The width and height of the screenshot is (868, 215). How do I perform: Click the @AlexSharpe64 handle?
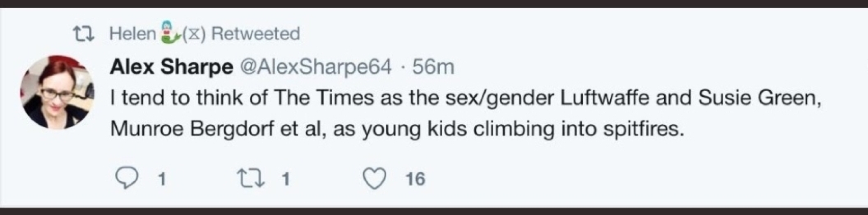click(x=316, y=67)
